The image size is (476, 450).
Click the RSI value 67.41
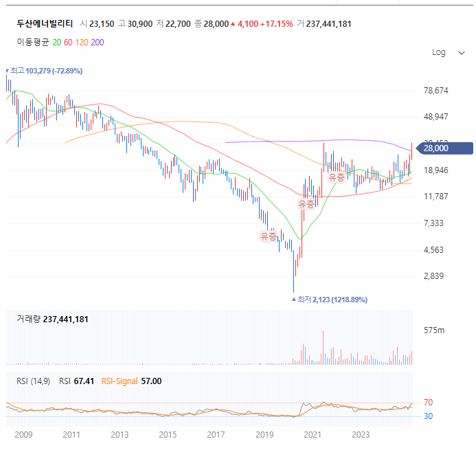[84, 381]
